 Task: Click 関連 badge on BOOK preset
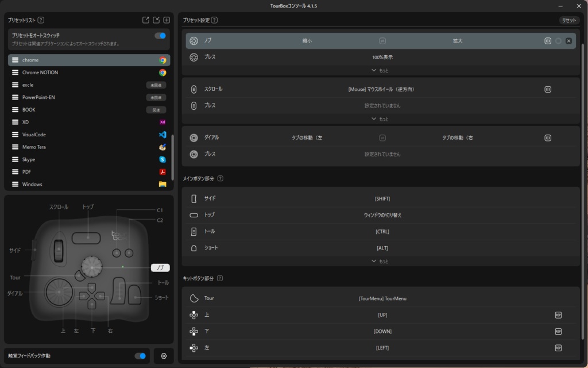[x=156, y=110]
